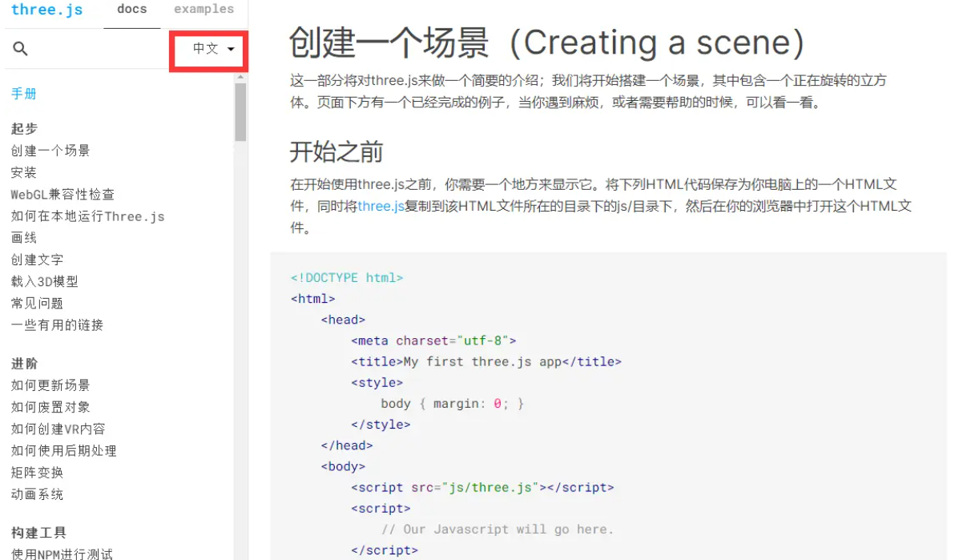Open 如何废置对象 page

[x=50, y=407]
